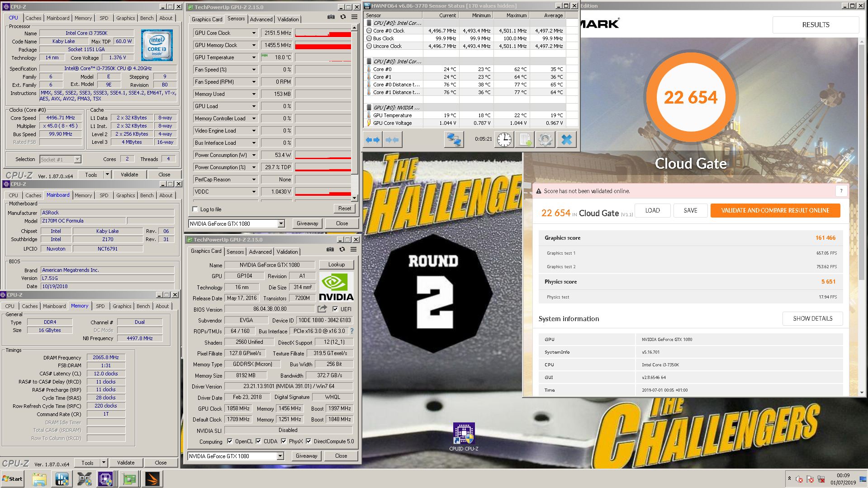The image size is (868, 488).
Task: Click HWiNFO expand columns blue arrows icon
Action: pos(373,140)
